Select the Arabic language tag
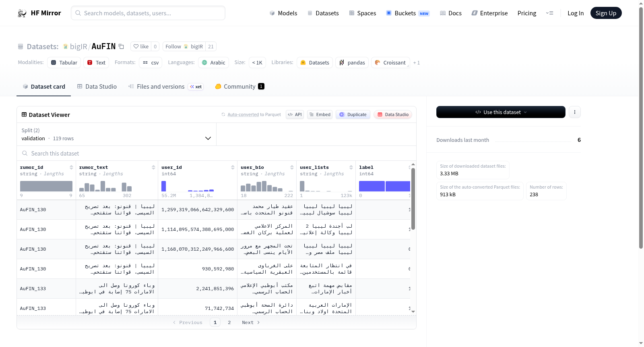This screenshot has height=347, width=644. 213,62
